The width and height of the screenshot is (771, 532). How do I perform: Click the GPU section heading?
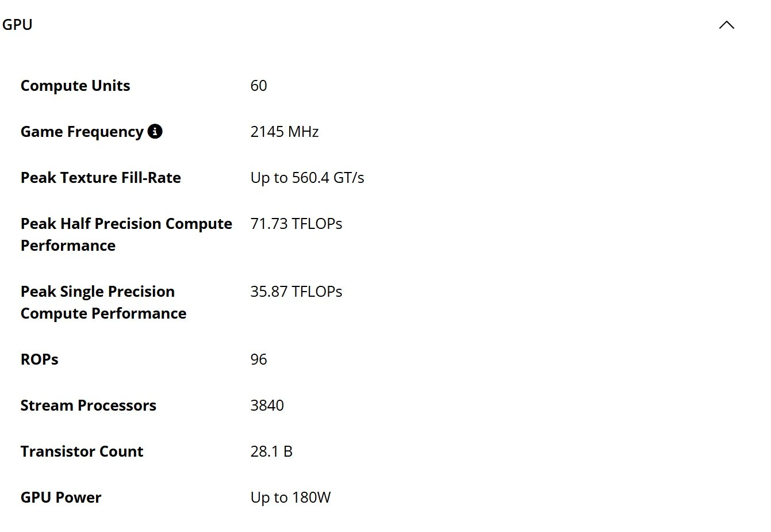[x=17, y=25]
